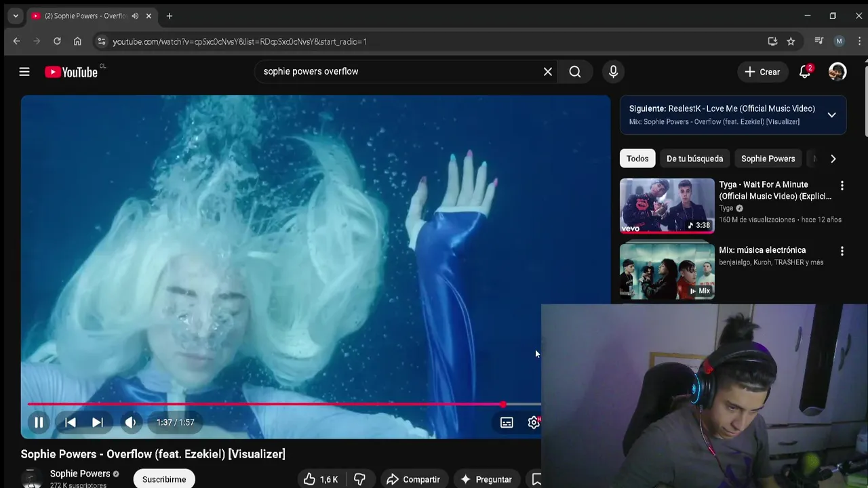The height and width of the screenshot is (488, 868).
Task: Click the Tyga channel name
Action: (x=726, y=208)
